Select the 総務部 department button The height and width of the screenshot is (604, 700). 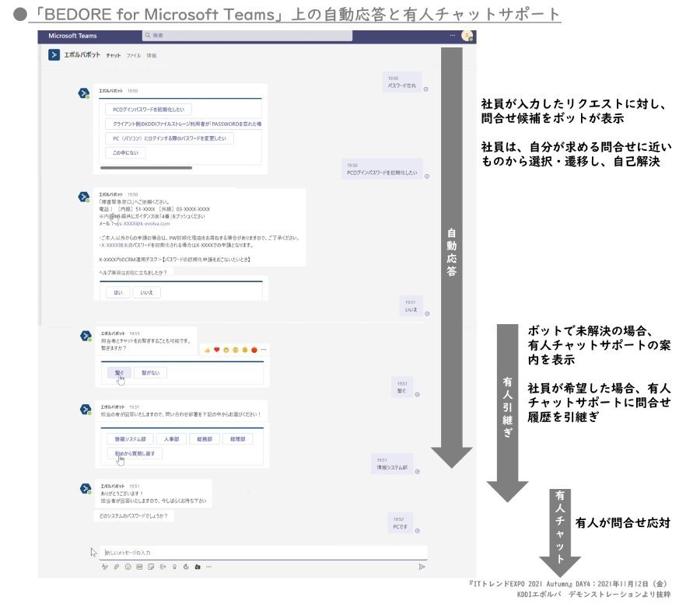(x=205, y=439)
